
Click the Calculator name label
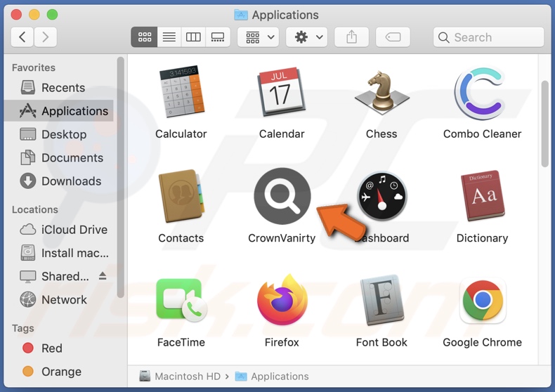coord(181,133)
